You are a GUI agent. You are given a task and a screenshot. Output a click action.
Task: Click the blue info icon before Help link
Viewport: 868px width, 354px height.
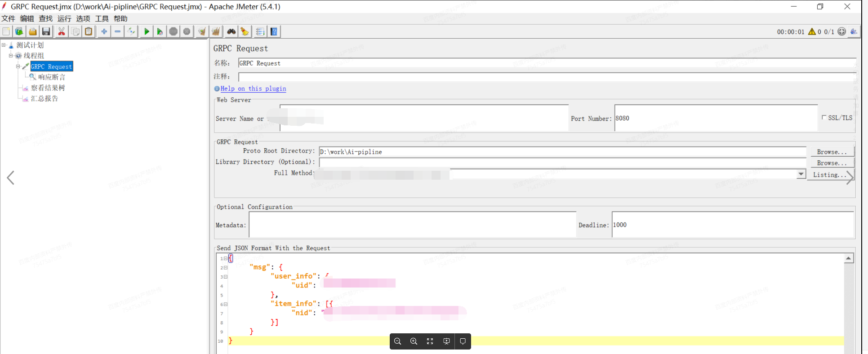point(217,89)
